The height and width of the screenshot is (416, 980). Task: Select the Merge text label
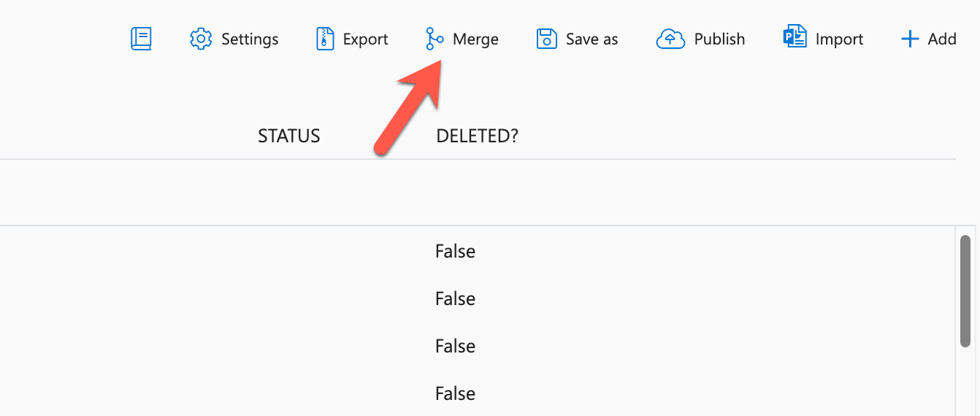(475, 39)
